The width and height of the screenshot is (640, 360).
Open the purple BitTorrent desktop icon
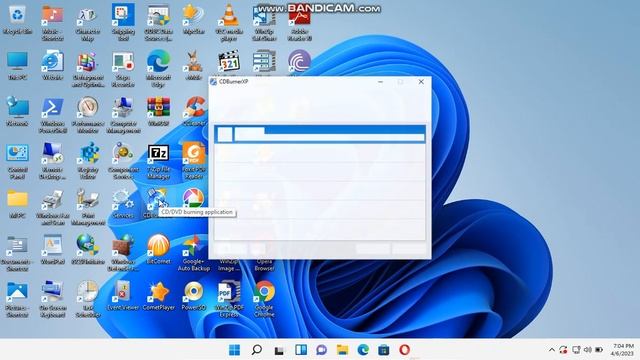(x=300, y=61)
